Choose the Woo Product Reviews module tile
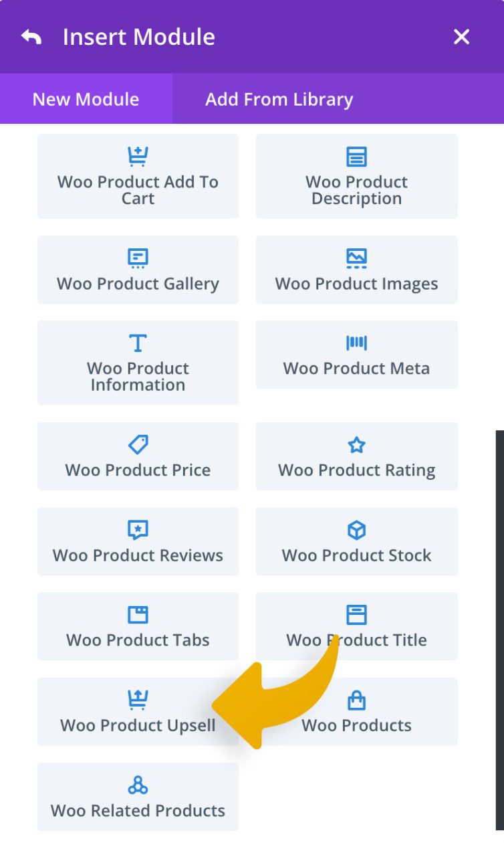This screenshot has width=504, height=843. click(138, 541)
